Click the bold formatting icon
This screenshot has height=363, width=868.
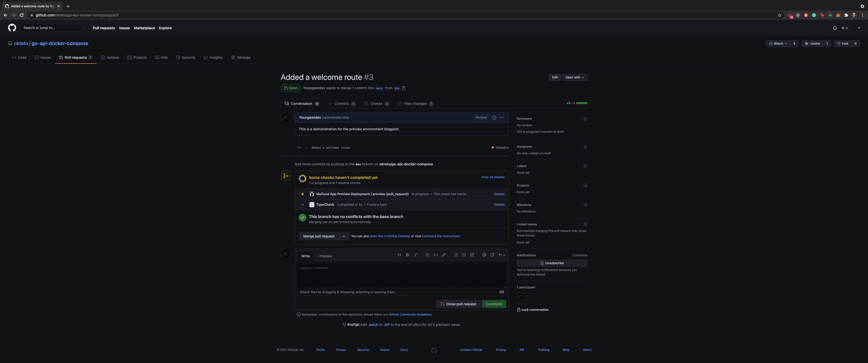[408, 255]
